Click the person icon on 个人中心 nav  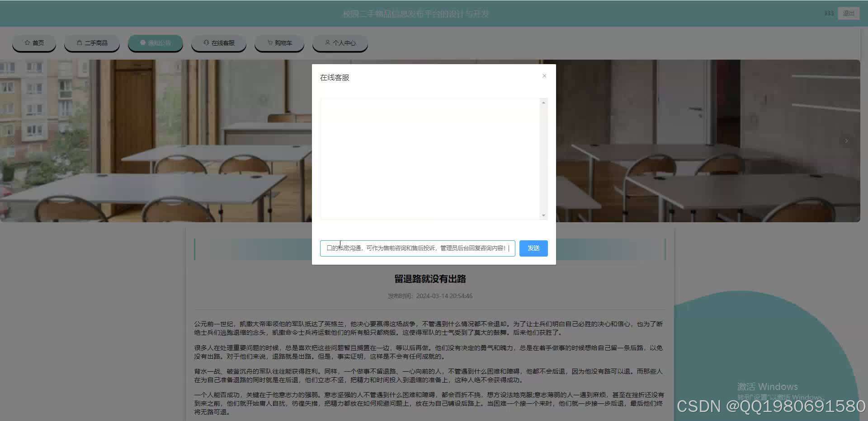tap(327, 42)
